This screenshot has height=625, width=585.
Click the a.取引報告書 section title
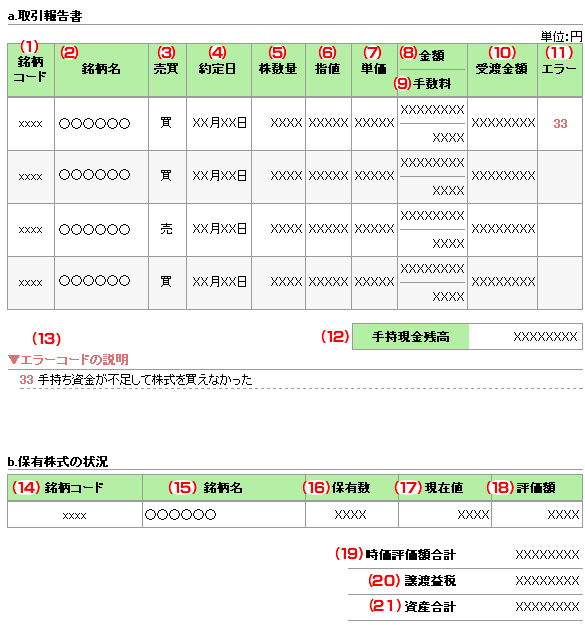(45, 16)
